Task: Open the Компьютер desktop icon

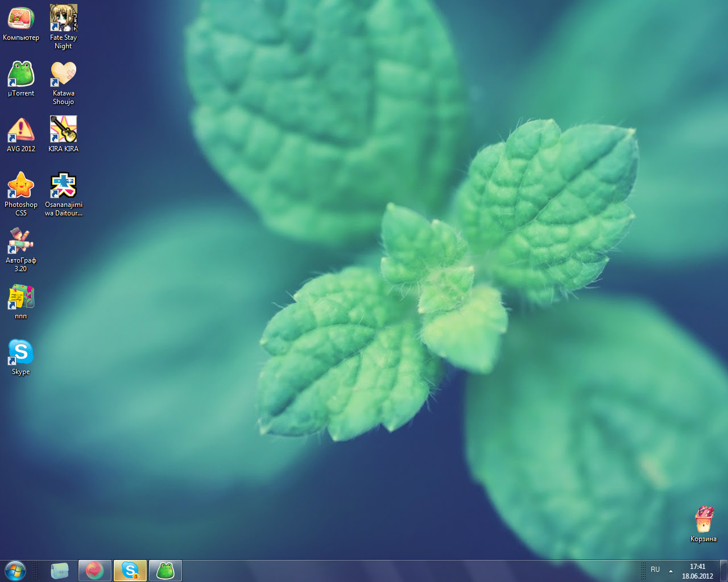Action: pyautogui.click(x=21, y=23)
